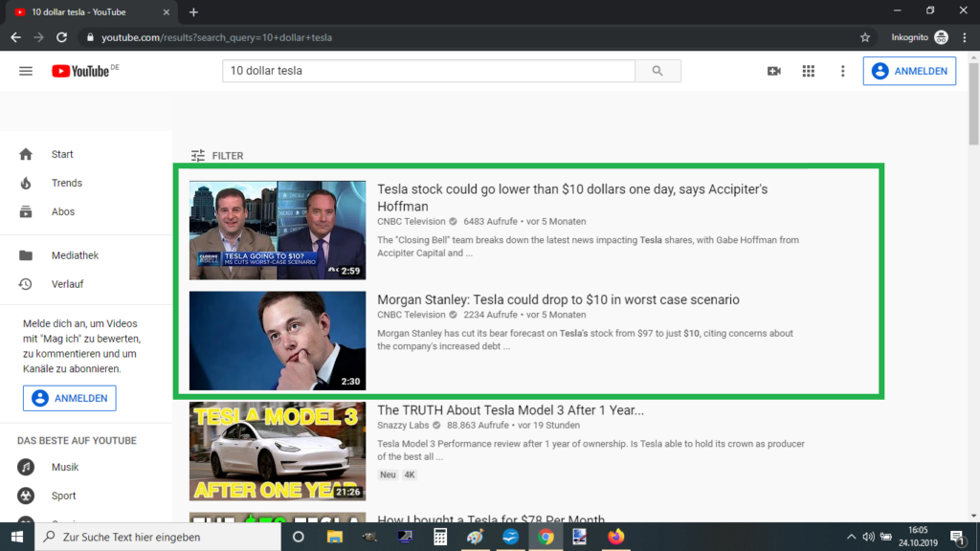980x551 pixels.
Task: Open Cortana circle icon in taskbar
Action: click(x=299, y=537)
